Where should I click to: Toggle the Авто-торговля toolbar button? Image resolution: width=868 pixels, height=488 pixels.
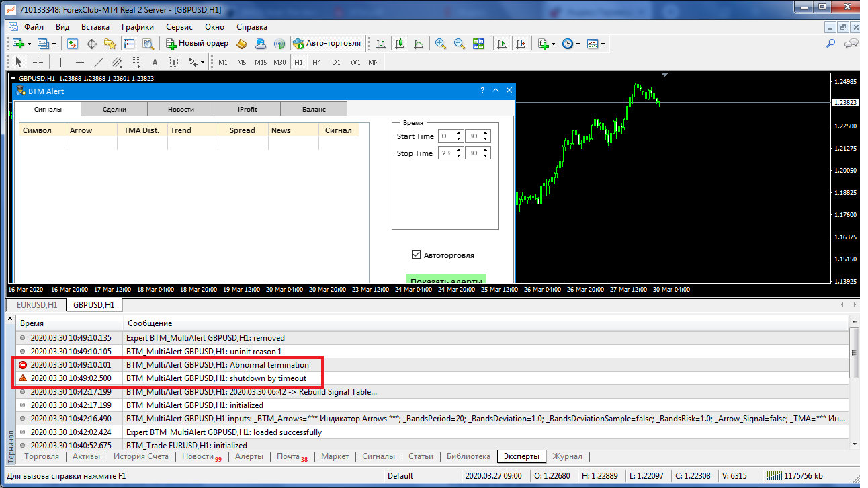coord(328,44)
